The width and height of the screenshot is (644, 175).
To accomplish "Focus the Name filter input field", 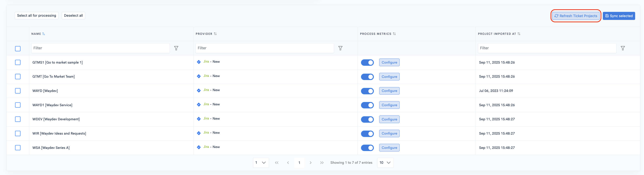I will click(100, 48).
